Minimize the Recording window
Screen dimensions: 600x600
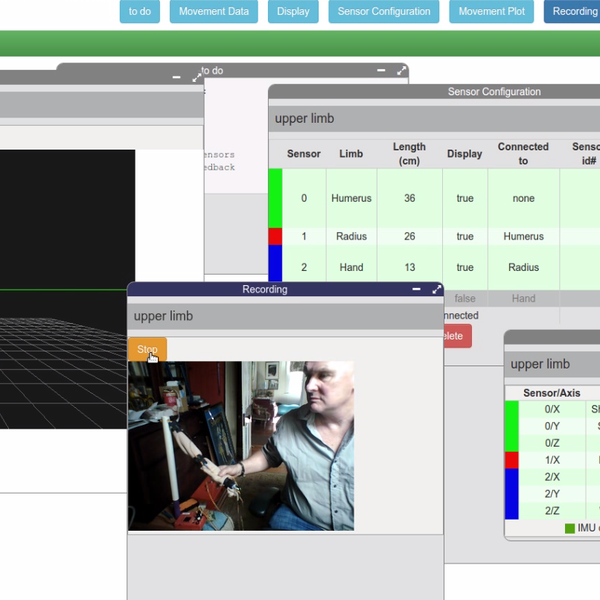[416, 289]
